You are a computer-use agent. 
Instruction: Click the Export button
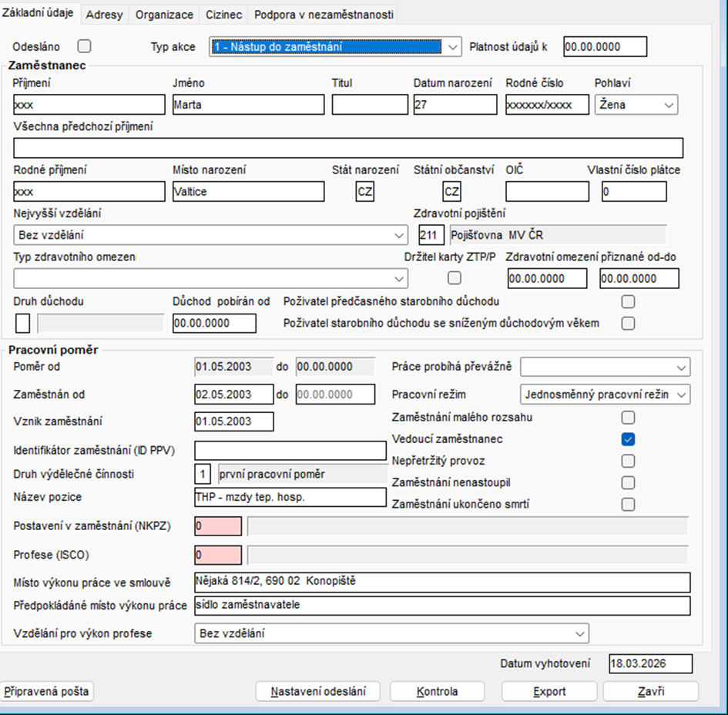549,692
